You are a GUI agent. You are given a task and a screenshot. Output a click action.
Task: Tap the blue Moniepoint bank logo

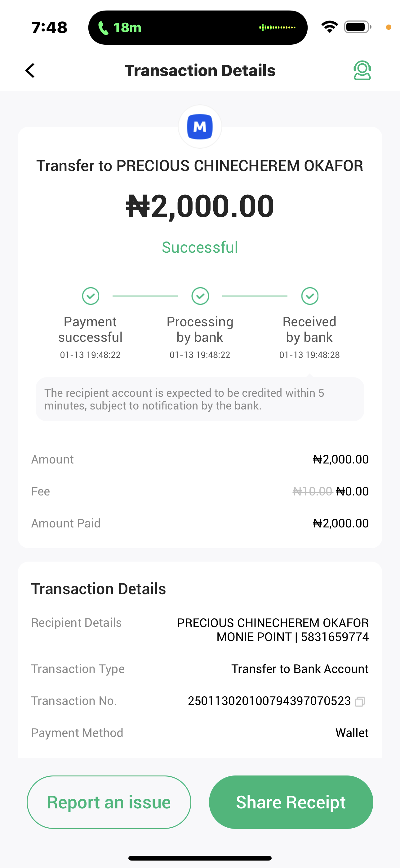point(200,127)
